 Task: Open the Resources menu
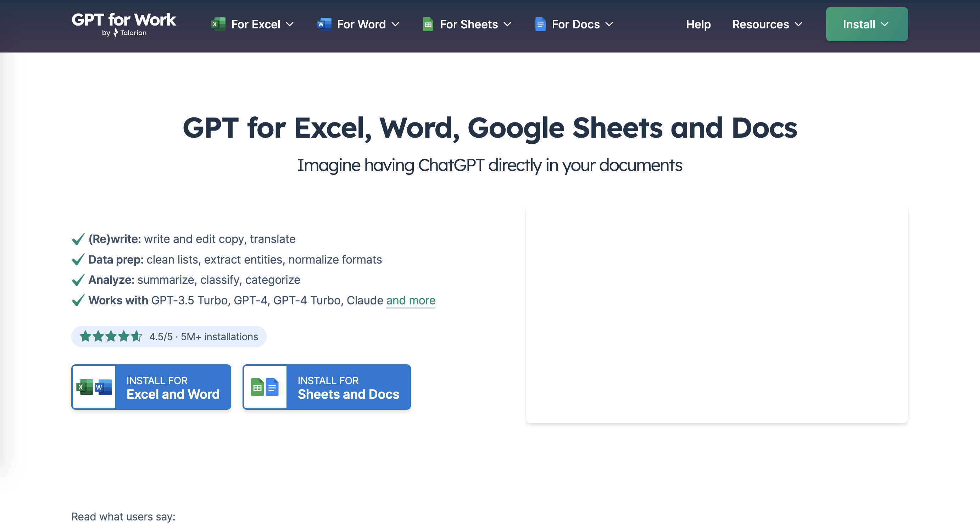tap(768, 24)
